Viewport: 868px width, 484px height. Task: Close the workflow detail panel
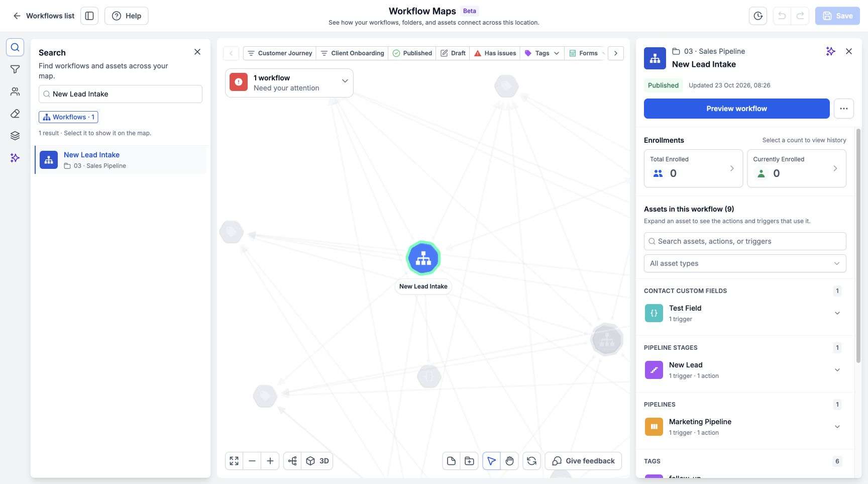pyautogui.click(x=849, y=51)
